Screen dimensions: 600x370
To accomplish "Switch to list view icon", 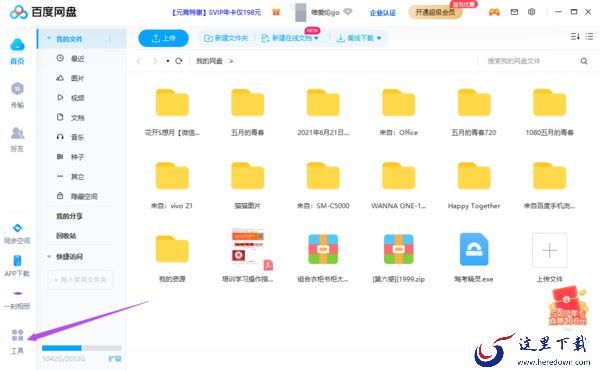I will [589, 36].
